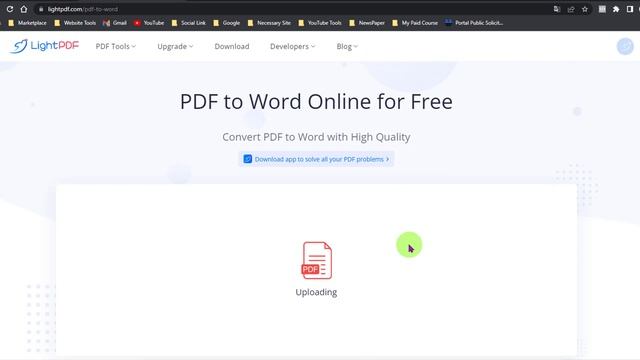This screenshot has width=640, height=360.
Task: Open the Website Tools bookmark folder
Action: [x=75, y=23]
